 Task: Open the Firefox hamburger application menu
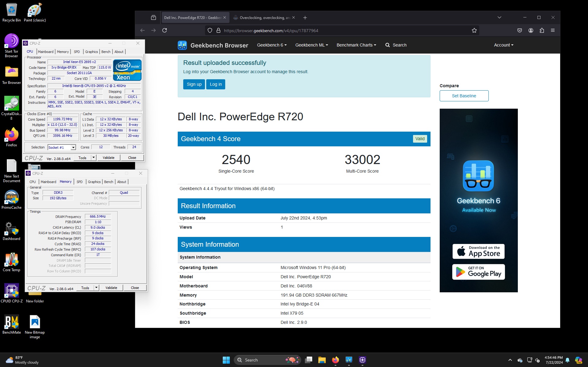point(553,30)
